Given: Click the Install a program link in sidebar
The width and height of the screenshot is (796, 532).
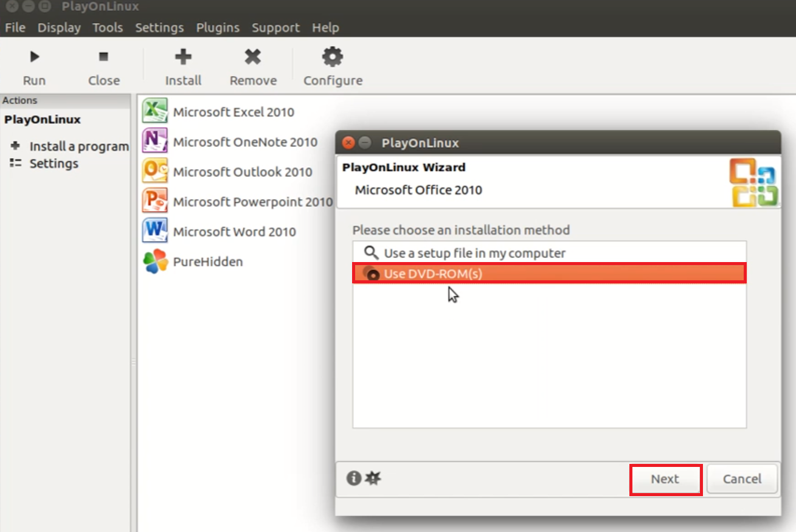Looking at the screenshot, I should coord(79,146).
